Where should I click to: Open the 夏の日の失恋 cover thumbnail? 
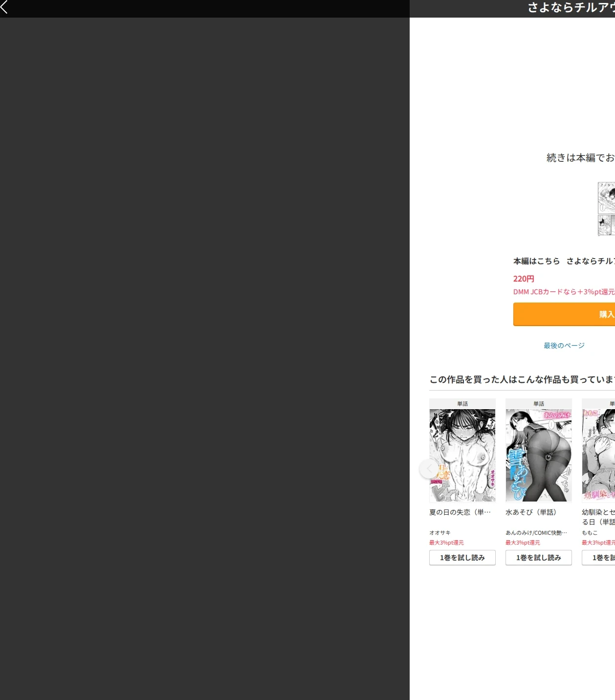point(462,455)
